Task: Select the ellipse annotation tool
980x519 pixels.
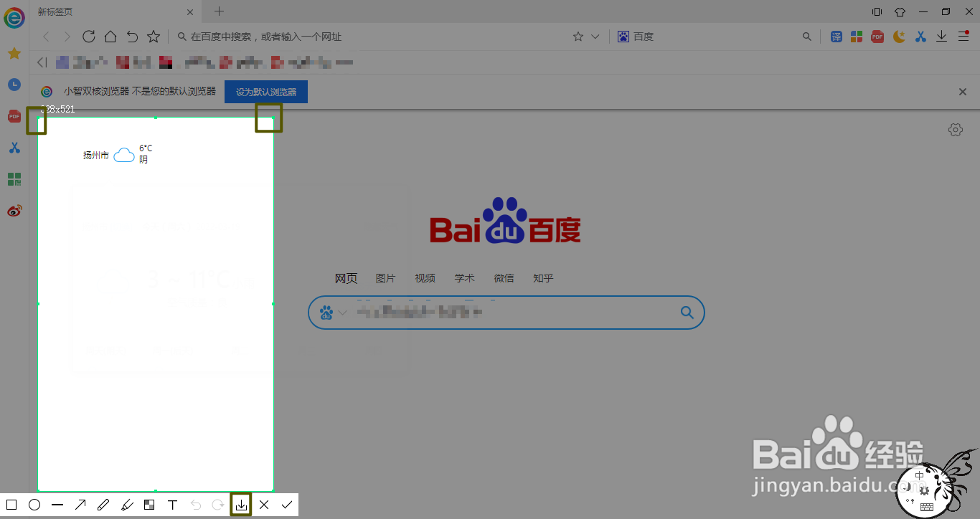Action: click(x=34, y=505)
